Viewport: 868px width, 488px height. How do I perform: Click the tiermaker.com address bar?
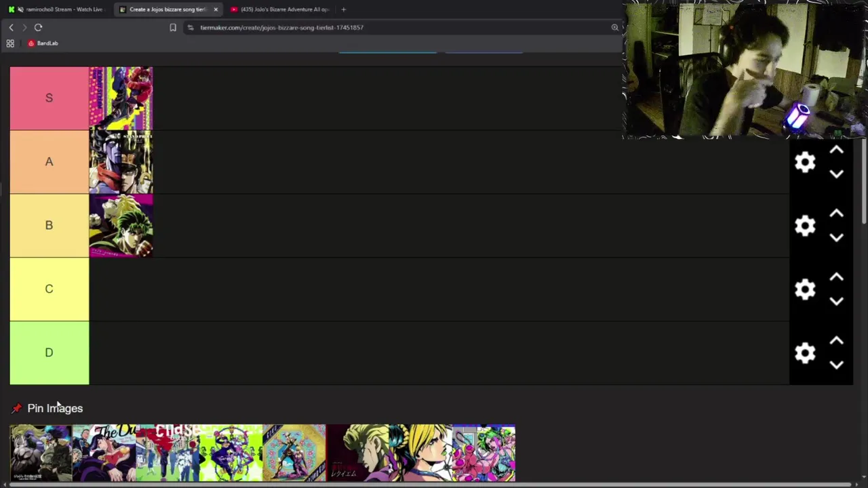pyautogui.click(x=403, y=27)
